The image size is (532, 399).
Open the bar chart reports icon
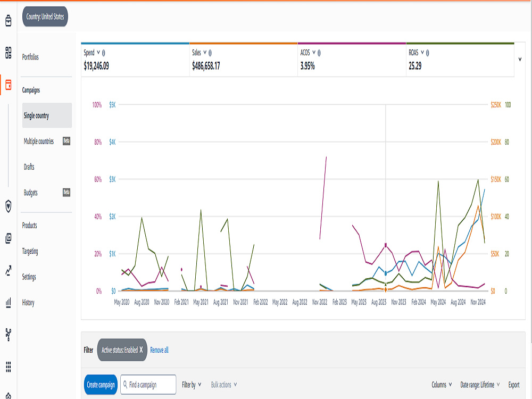point(9,302)
